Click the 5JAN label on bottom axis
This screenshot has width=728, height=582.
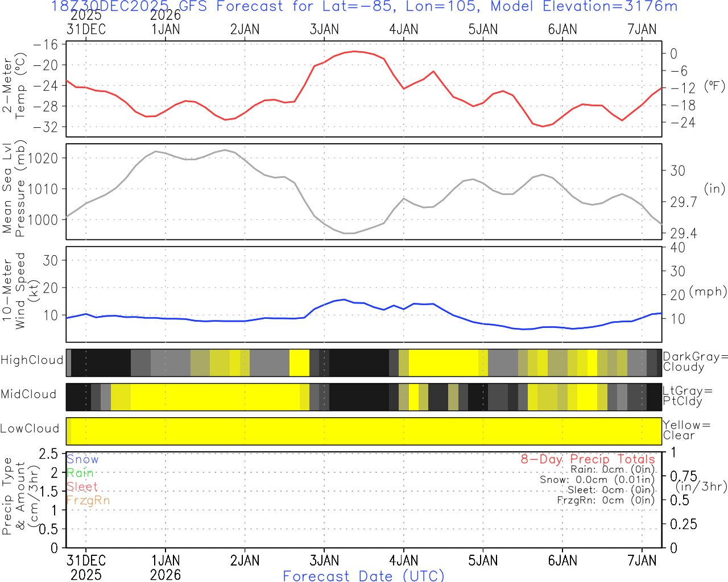point(483,560)
